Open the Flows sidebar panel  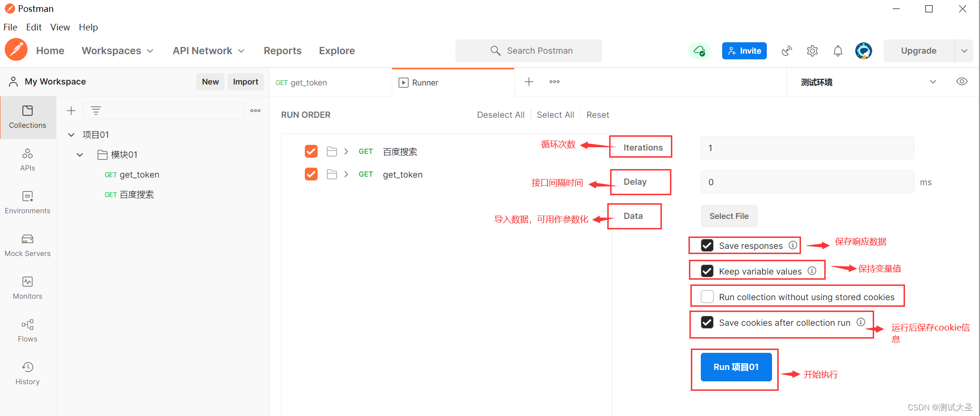(x=28, y=331)
